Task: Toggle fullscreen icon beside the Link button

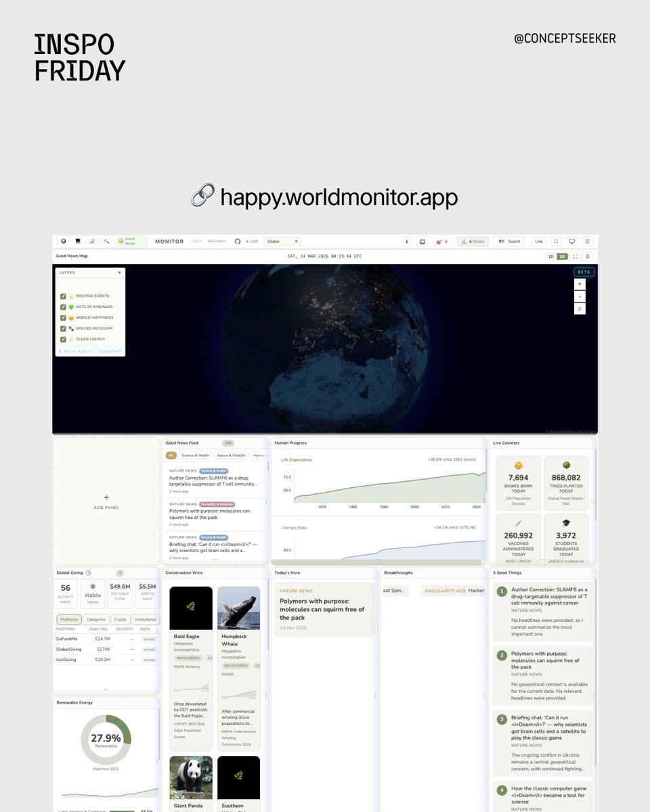Action: tap(557, 241)
